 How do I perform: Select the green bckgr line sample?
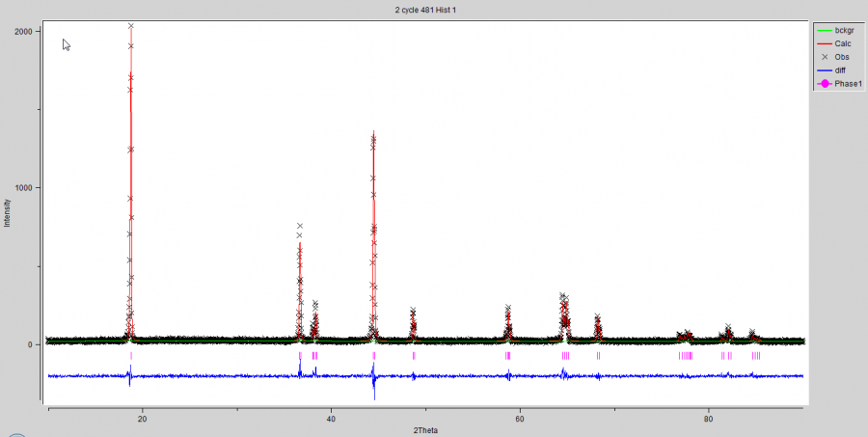point(824,30)
